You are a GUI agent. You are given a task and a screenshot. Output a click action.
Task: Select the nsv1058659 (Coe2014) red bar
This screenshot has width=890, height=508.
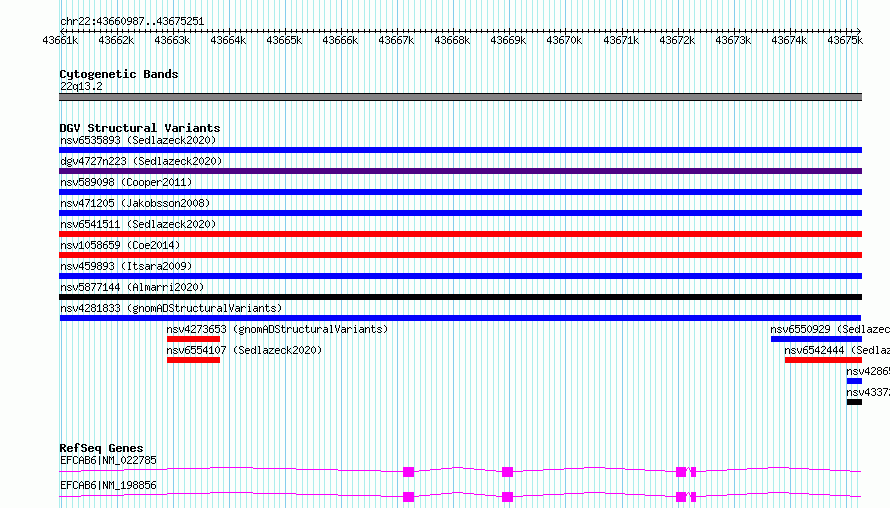coord(460,255)
